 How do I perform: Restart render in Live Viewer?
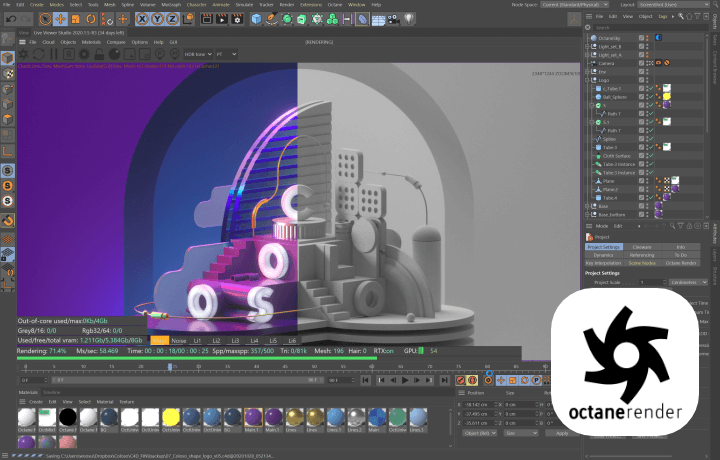pos(39,54)
